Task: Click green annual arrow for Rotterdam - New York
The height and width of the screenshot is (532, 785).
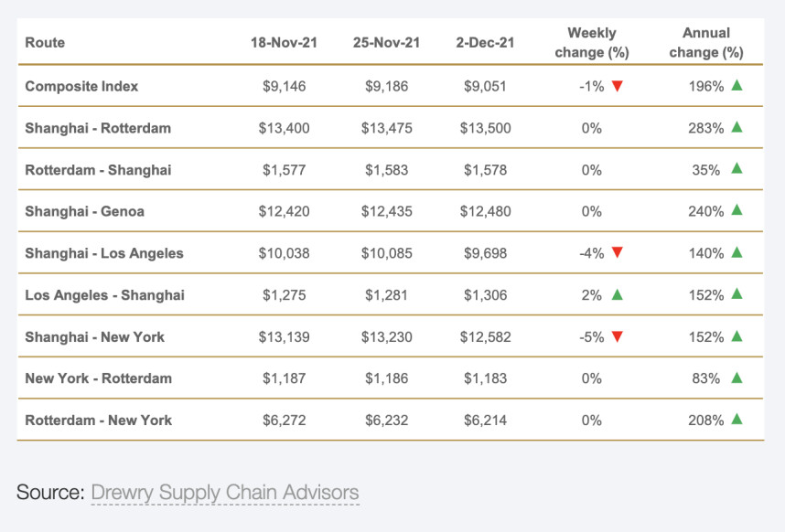Action: pyautogui.click(x=737, y=420)
